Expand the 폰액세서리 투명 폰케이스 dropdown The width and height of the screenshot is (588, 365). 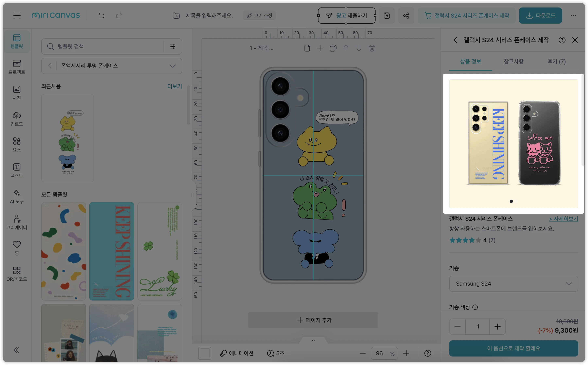[173, 66]
